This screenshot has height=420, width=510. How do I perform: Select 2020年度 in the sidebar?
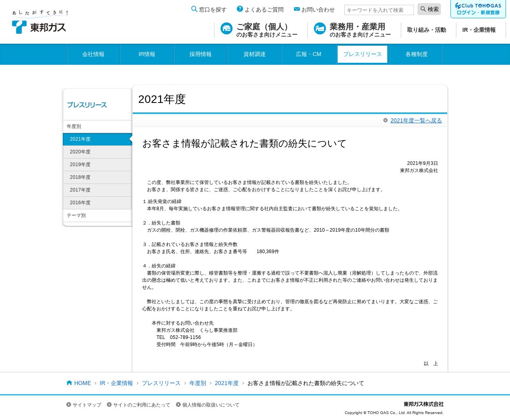(97, 152)
